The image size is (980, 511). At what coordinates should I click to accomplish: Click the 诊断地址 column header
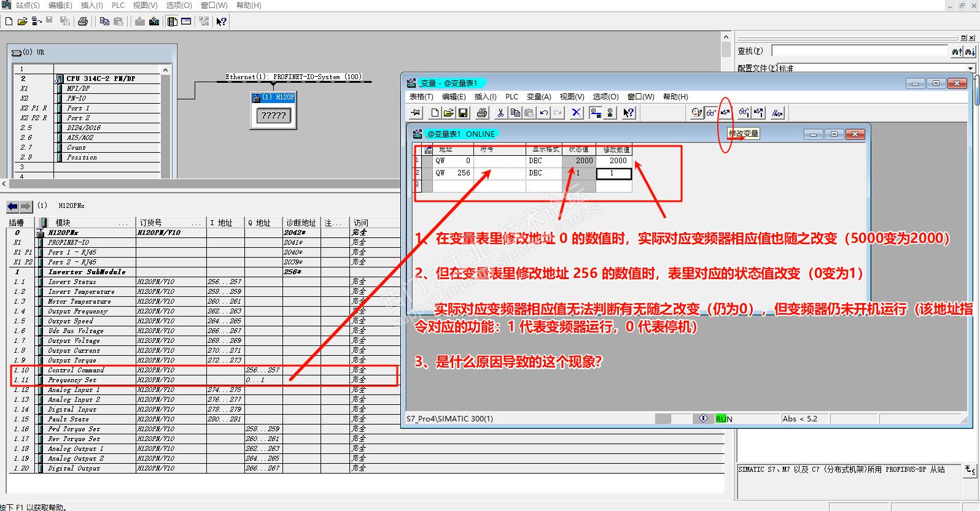(302, 223)
